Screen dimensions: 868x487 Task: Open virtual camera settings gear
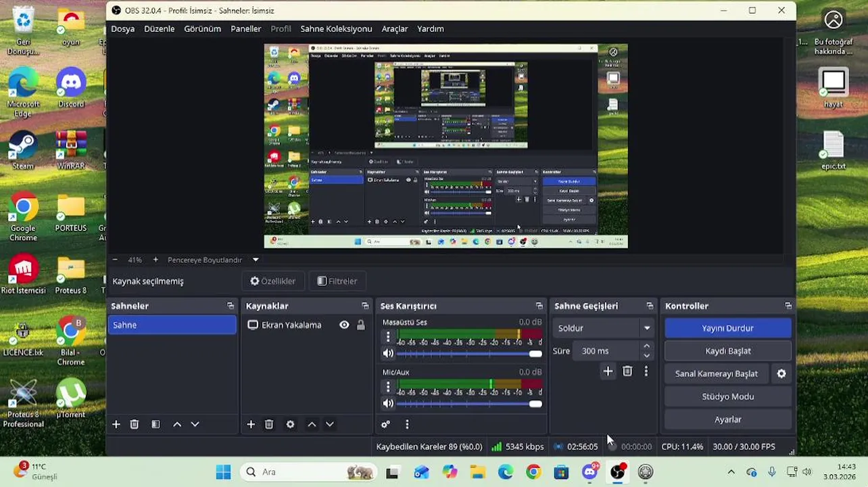coord(781,373)
